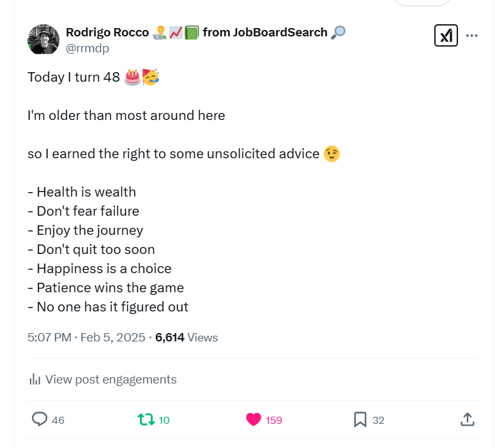Screen dimensions: 495x448
Task: Click Rodrigo Rocco's profile avatar
Action: pos(43,39)
